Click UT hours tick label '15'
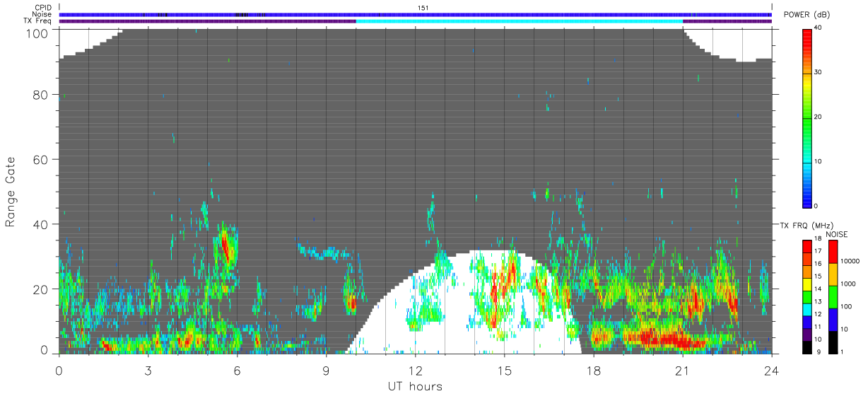The width and height of the screenshot is (868, 401). [504, 371]
